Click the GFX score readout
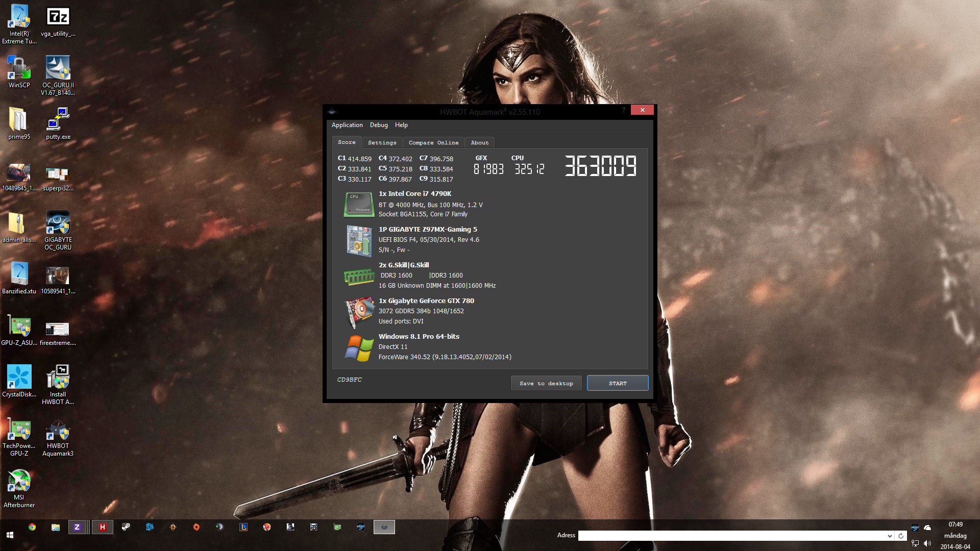This screenshot has width=980, height=551. pos(488,169)
